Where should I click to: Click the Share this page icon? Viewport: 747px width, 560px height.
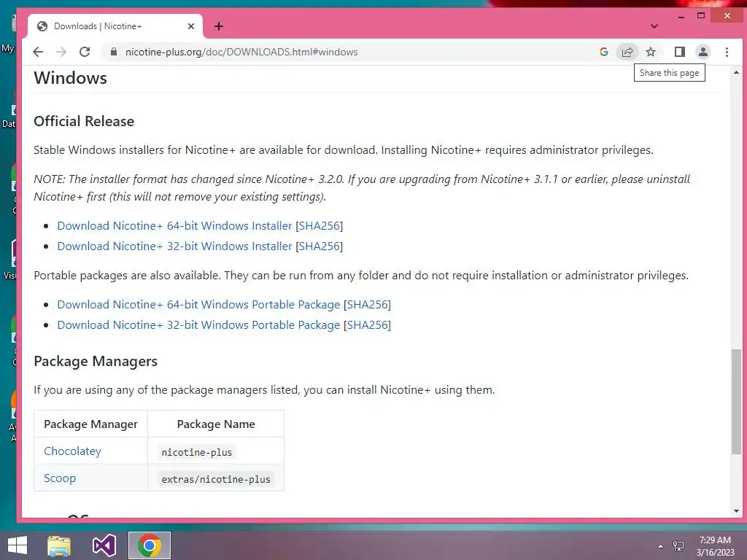[x=627, y=52]
